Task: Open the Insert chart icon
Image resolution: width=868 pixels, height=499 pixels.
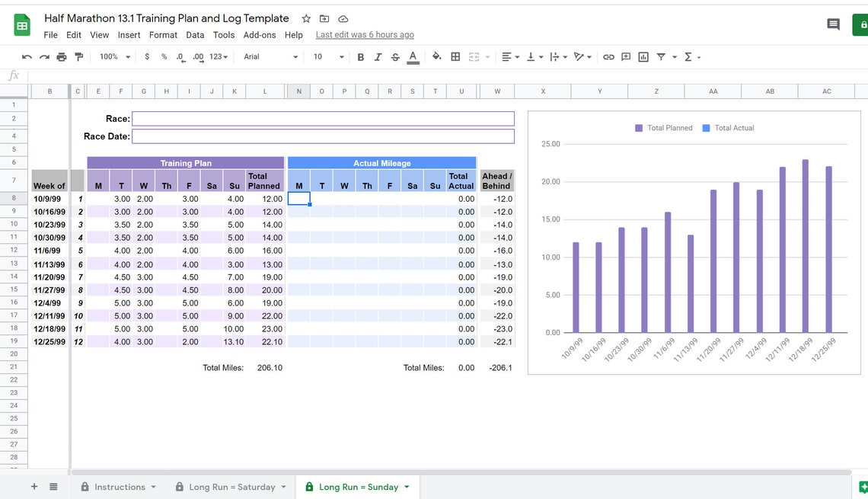Action: click(x=643, y=56)
